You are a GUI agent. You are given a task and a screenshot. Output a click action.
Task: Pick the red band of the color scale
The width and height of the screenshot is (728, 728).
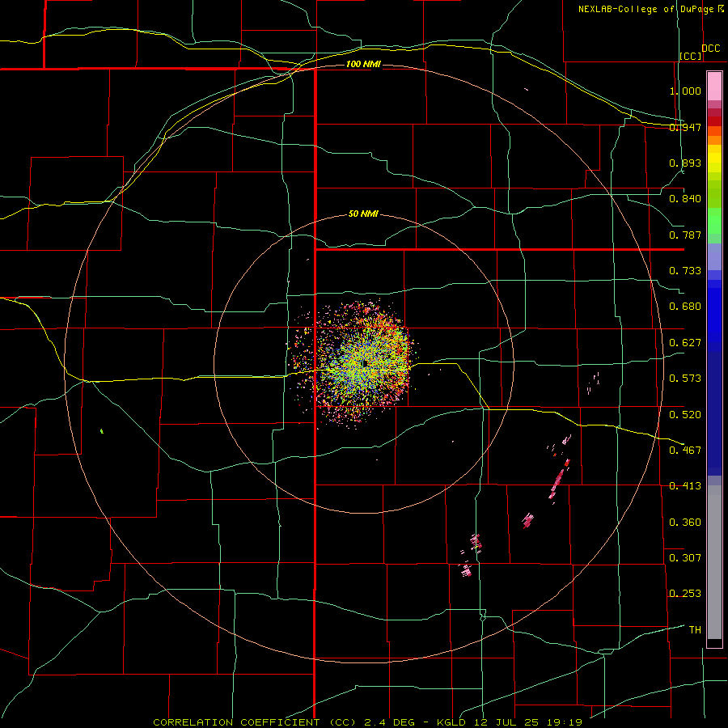coord(714,121)
